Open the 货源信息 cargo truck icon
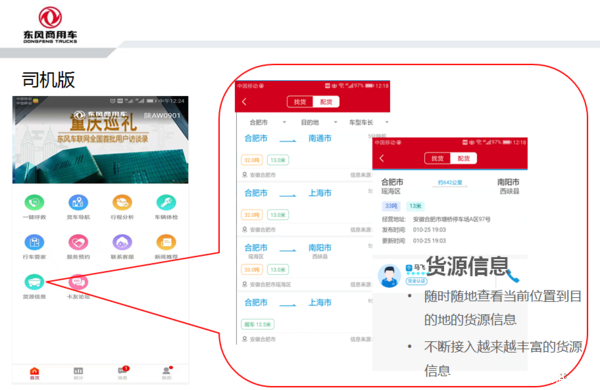The image size is (600, 390). [34, 282]
